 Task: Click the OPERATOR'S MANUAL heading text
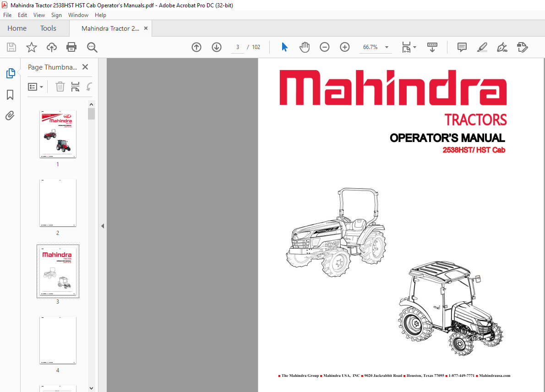click(447, 138)
